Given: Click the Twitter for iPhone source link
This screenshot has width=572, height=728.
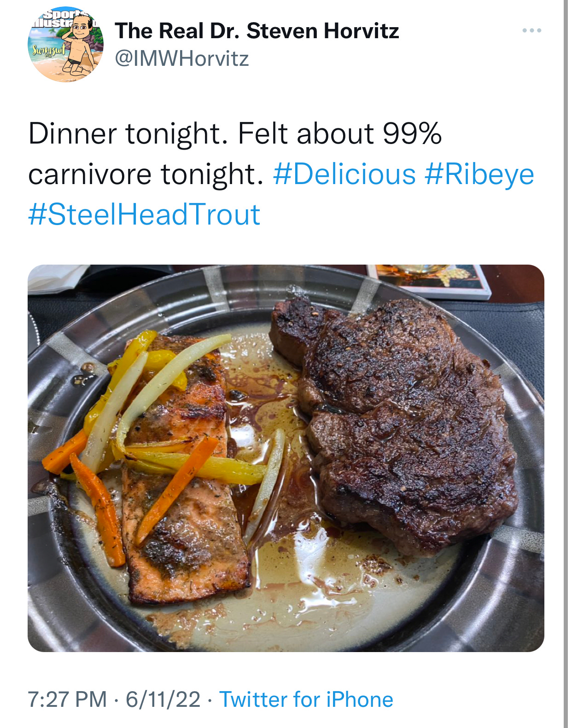Looking at the screenshot, I should point(306,699).
